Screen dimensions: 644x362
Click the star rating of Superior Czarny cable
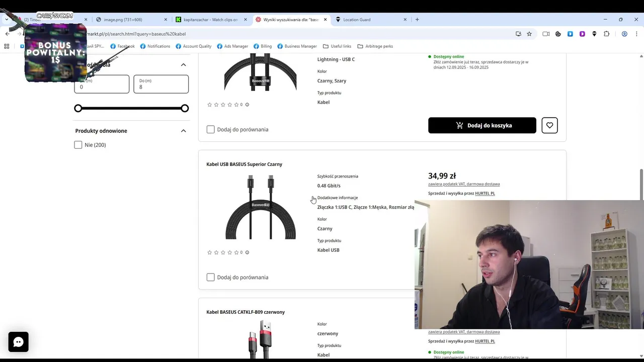(223, 252)
